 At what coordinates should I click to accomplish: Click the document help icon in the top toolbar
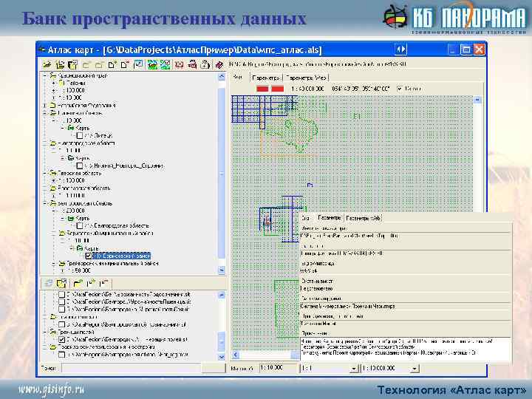(205, 64)
